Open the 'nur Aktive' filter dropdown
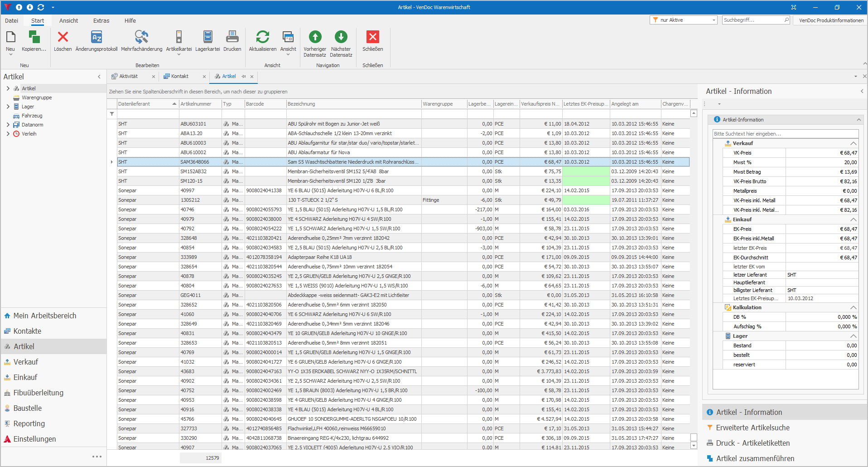This screenshot has width=868, height=467. (x=714, y=20)
